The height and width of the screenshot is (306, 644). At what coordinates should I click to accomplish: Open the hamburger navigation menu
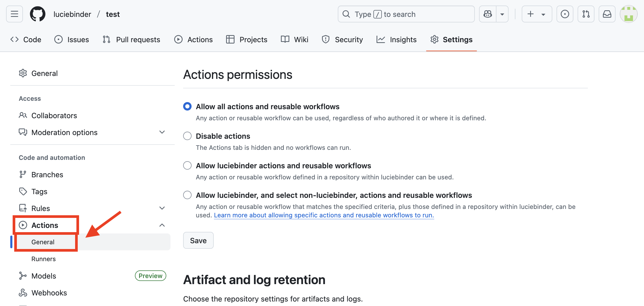click(14, 14)
